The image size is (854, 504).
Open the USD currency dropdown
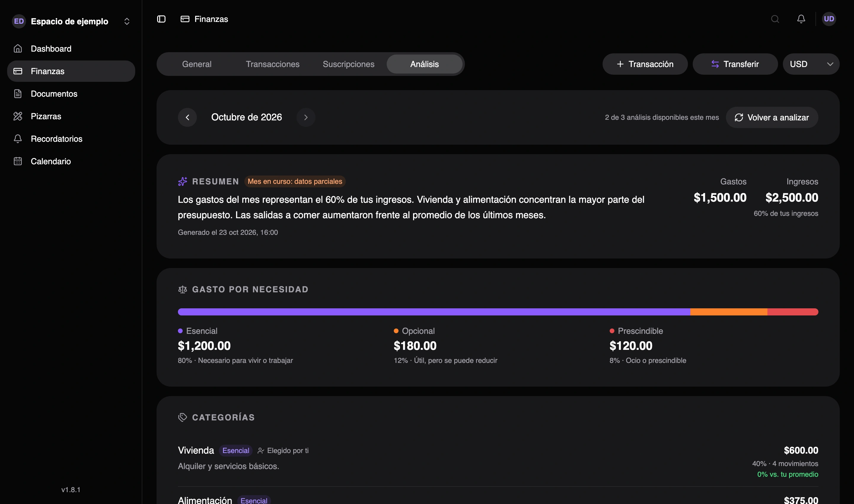(x=811, y=64)
